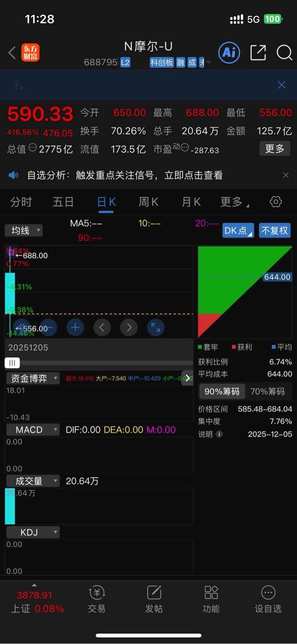Viewport: 297px width, 644px height.
Task: Tap the 成 tag badge
Action: tap(192, 62)
